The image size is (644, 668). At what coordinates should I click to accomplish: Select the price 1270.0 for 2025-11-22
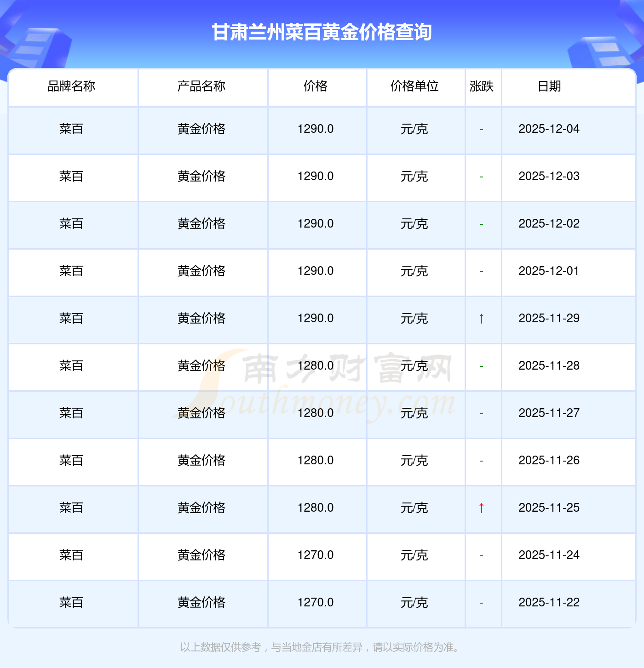click(x=316, y=603)
